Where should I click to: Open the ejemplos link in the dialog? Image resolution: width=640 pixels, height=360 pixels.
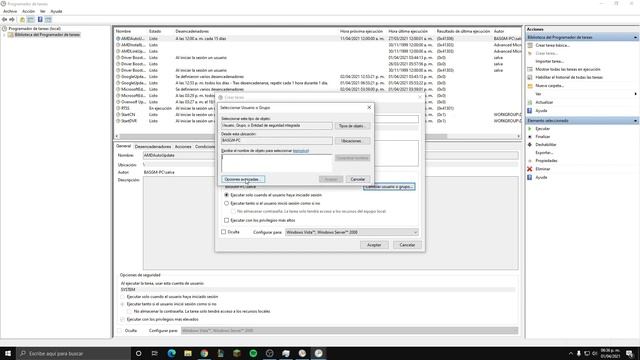(x=301, y=151)
